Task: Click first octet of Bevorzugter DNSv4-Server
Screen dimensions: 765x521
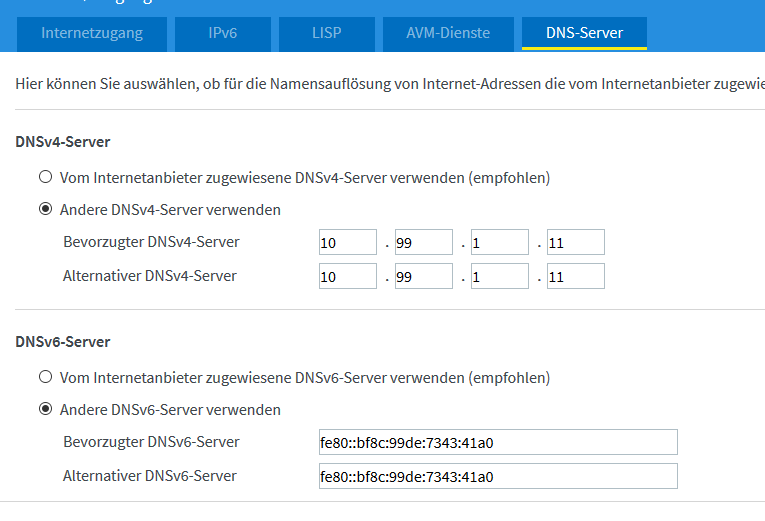Action: [348, 243]
